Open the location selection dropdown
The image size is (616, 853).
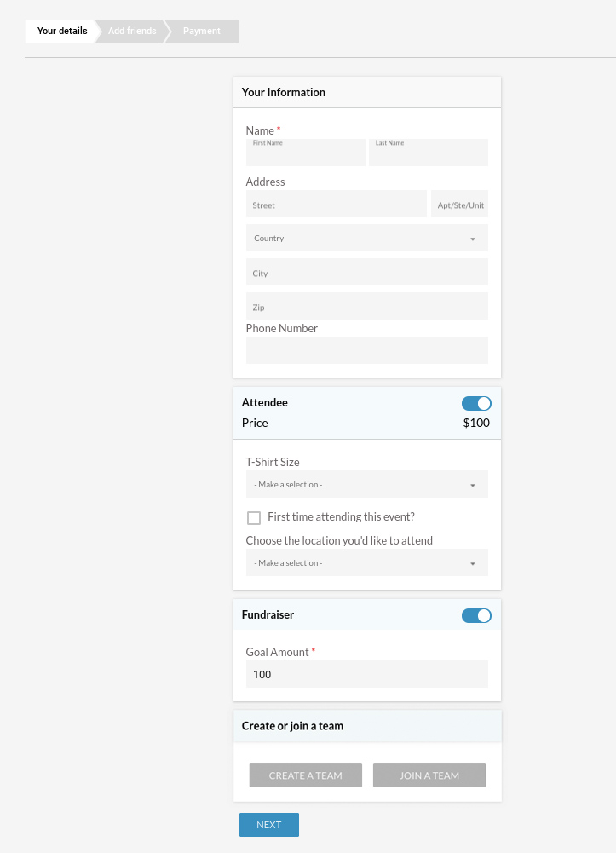coord(367,562)
